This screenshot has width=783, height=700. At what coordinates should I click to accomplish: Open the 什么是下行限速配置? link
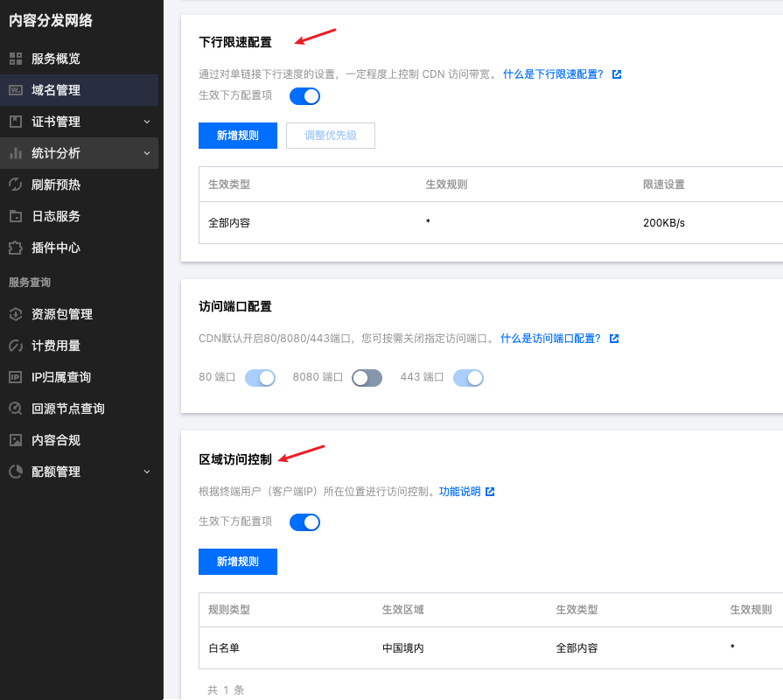click(553, 74)
